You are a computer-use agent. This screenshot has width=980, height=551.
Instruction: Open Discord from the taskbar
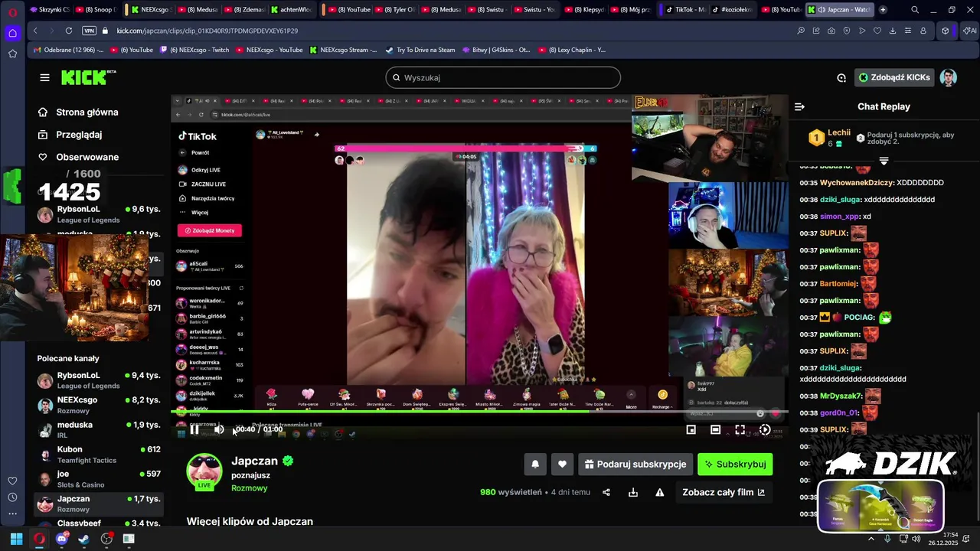62,539
